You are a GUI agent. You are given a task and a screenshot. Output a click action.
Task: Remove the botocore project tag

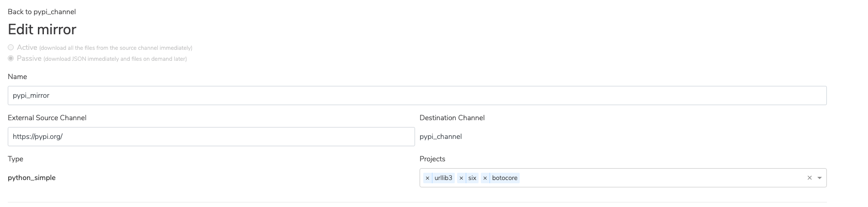485,178
